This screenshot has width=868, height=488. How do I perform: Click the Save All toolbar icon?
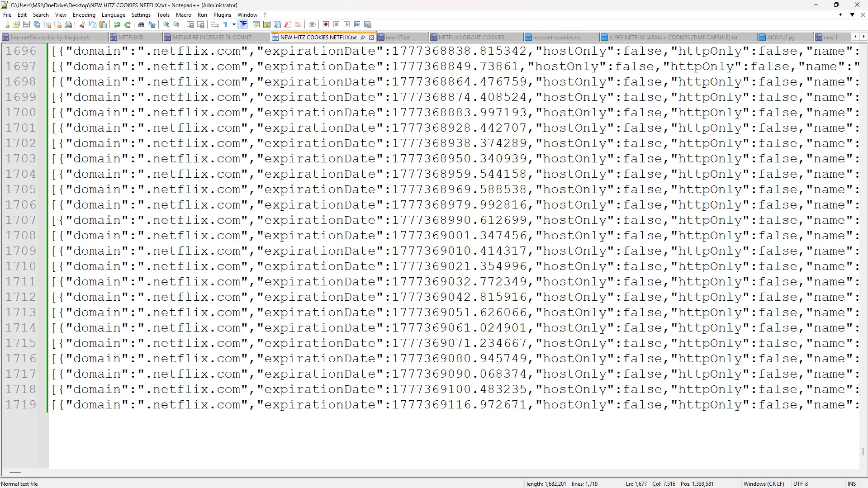point(37,24)
